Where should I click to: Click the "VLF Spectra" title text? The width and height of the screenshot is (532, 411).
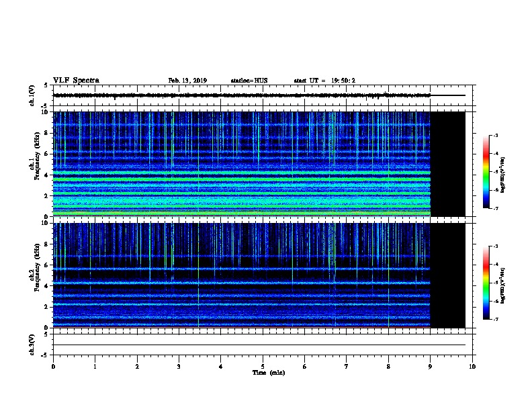coord(76,81)
